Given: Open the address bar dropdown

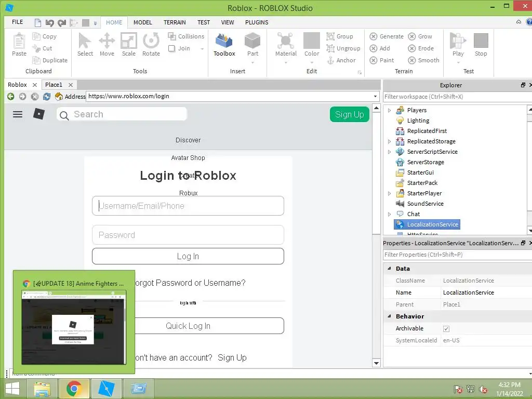Looking at the screenshot, I should [x=375, y=96].
